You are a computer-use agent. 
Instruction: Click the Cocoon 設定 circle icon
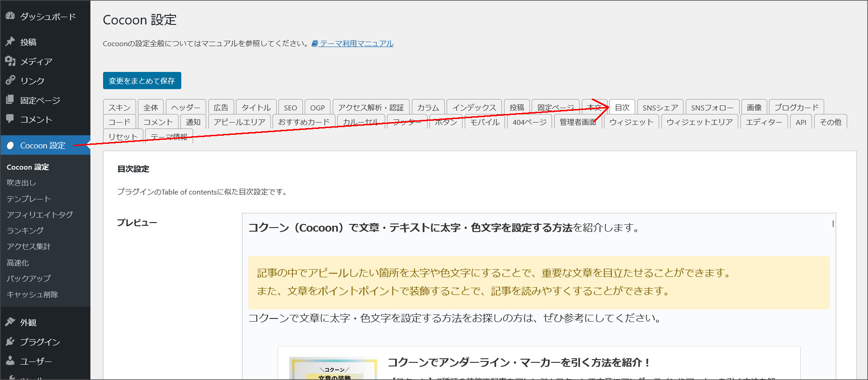tap(10, 146)
